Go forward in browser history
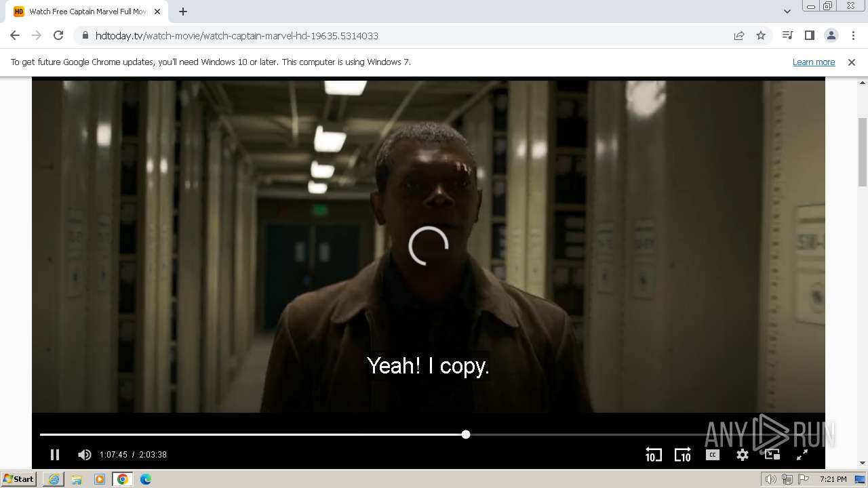Screen dimensions: 868x488 37,35
